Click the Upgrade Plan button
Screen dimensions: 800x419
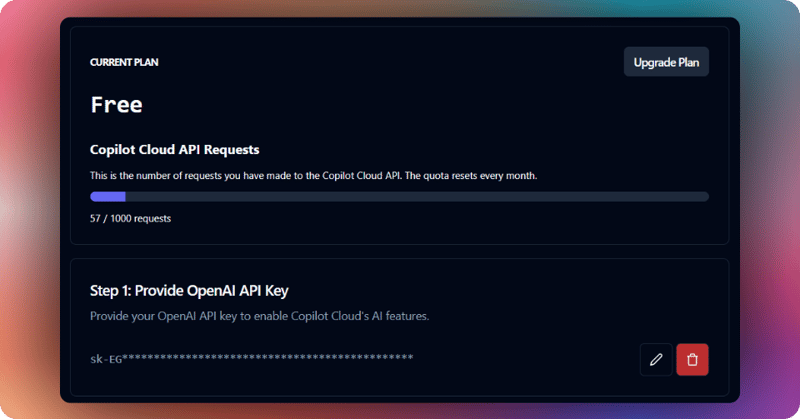666,62
